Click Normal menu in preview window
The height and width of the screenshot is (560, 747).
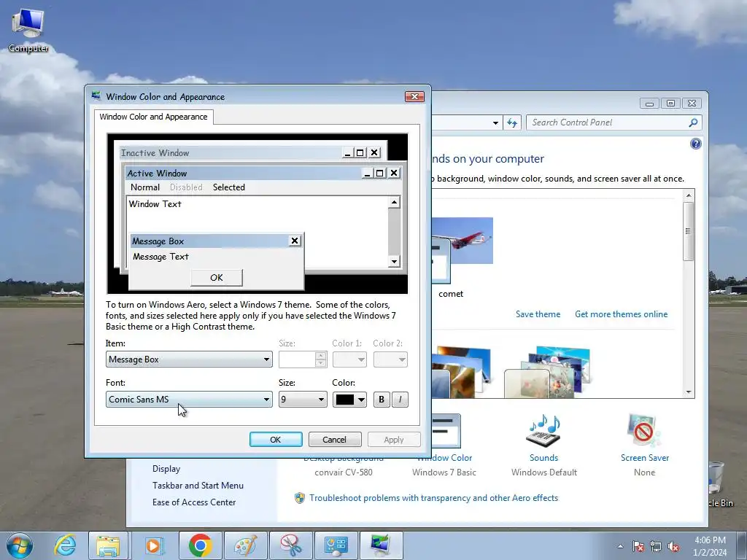pos(145,187)
